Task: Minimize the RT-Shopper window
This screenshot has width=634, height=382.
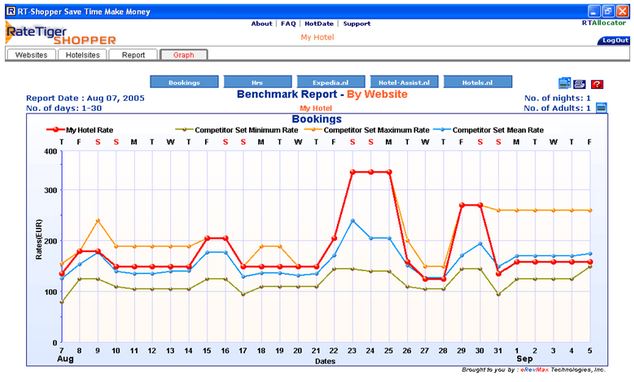Action: click(594, 11)
